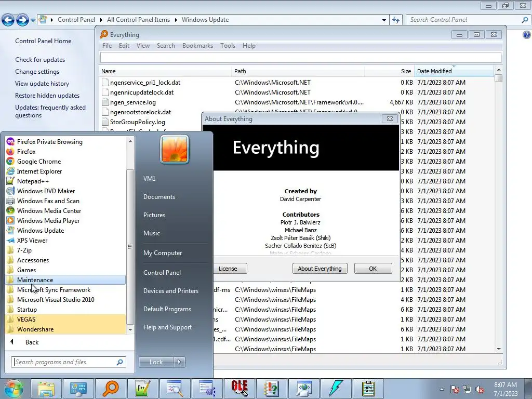Viewport: 532px width, 399px height.
Task: Open Windows DVD Maker entry
Action: click(46, 191)
